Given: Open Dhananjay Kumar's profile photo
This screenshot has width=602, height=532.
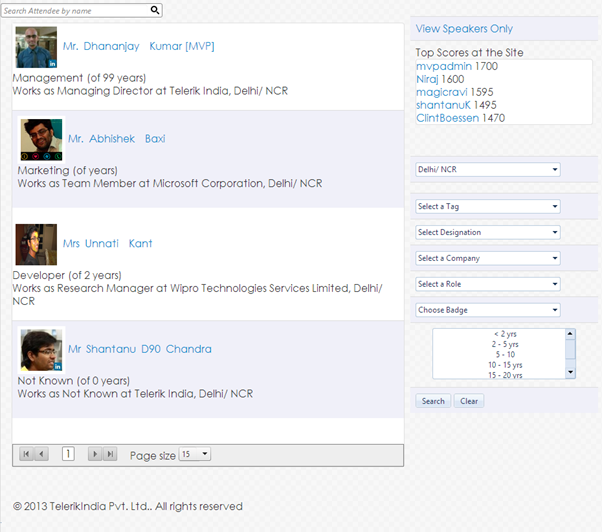Looking at the screenshot, I should coord(36,47).
